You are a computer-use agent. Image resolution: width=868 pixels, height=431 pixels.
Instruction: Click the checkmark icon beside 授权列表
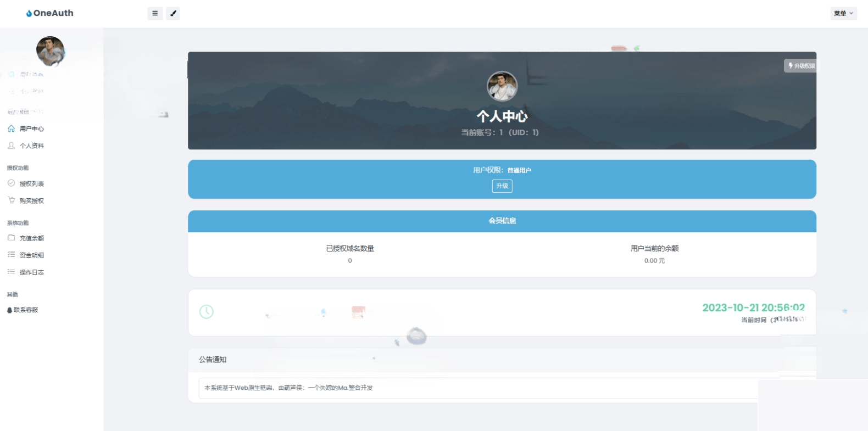click(x=11, y=183)
